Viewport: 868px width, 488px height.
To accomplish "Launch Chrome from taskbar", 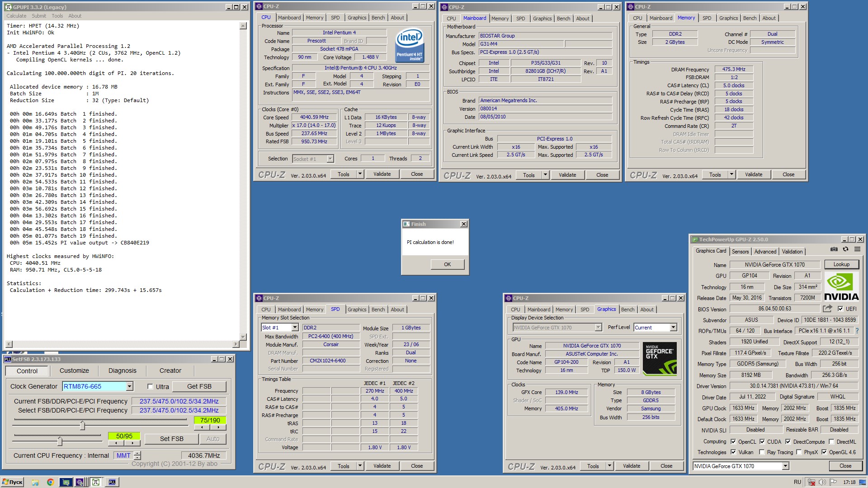I will [x=50, y=482].
